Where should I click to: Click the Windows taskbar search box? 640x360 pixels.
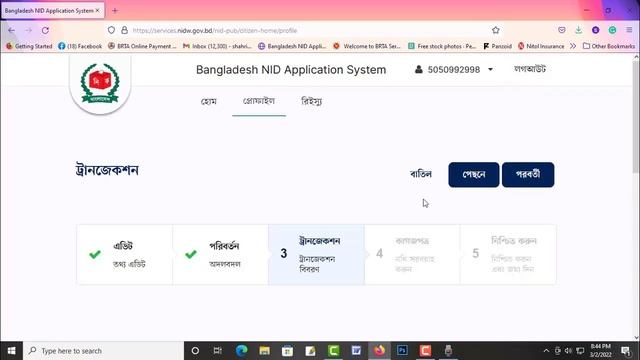click(103, 351)
